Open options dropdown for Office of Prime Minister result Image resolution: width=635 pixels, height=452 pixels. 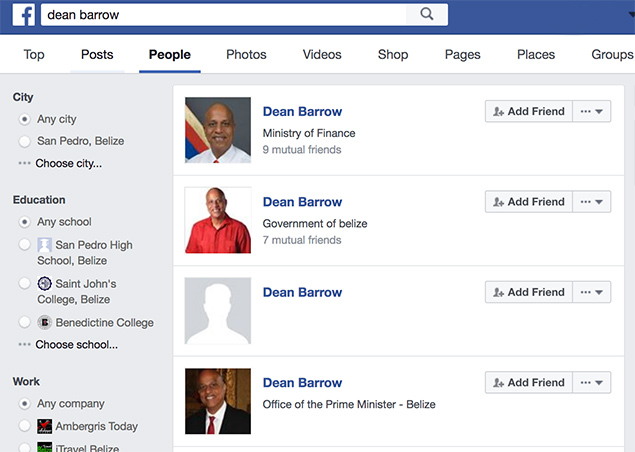tap(592, 382)
